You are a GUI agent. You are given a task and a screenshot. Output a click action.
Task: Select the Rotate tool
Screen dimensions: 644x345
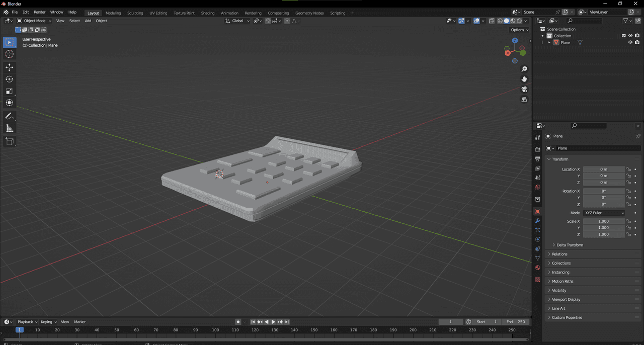(x=10, y=79)
